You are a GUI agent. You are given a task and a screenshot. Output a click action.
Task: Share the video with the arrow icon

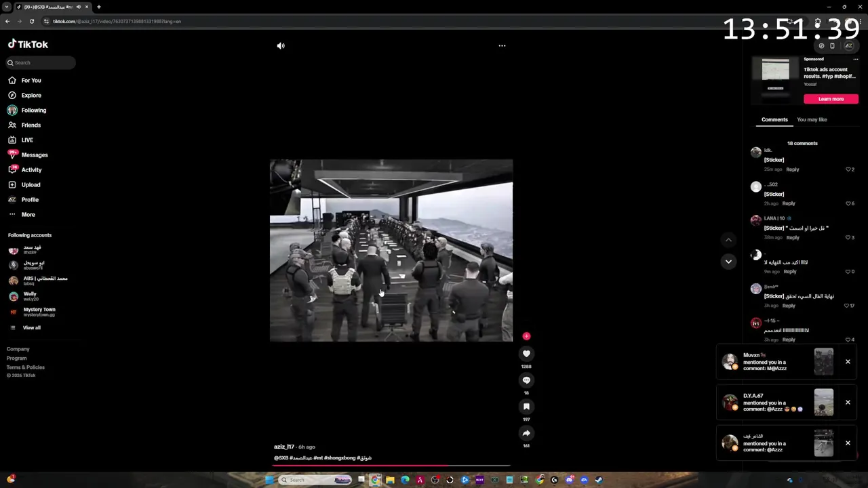click(526, 433)
